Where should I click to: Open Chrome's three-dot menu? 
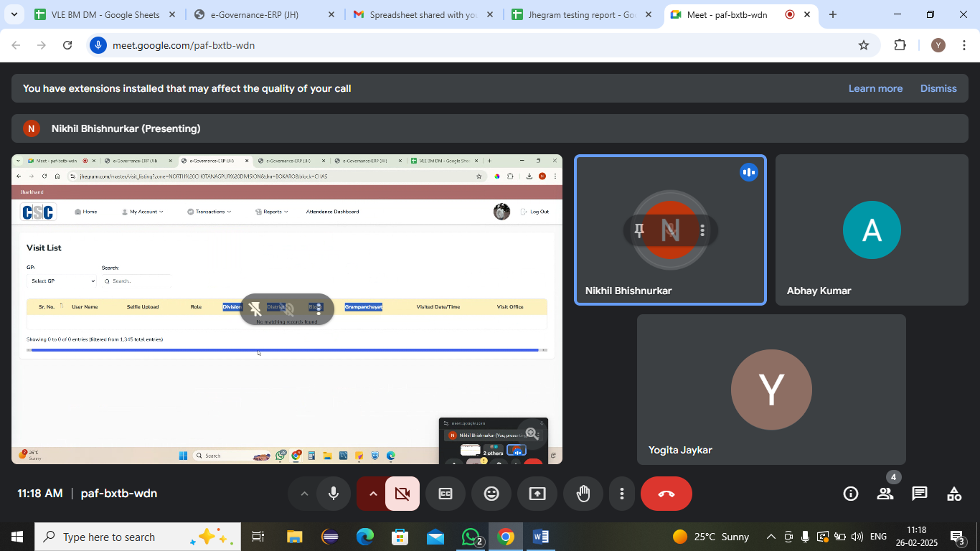pyautogui.click(x=963, y=45)
